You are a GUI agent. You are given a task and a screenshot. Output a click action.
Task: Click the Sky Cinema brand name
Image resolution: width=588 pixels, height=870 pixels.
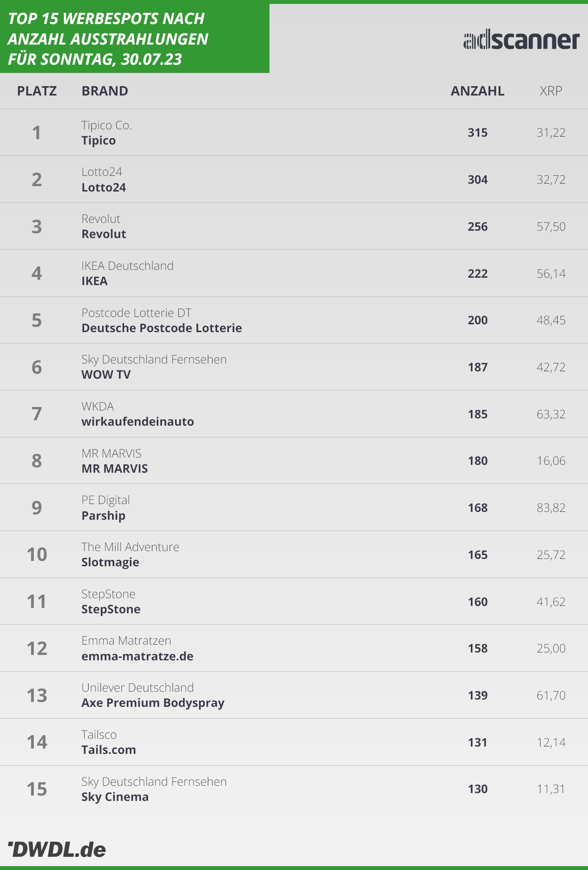point(115,797)
